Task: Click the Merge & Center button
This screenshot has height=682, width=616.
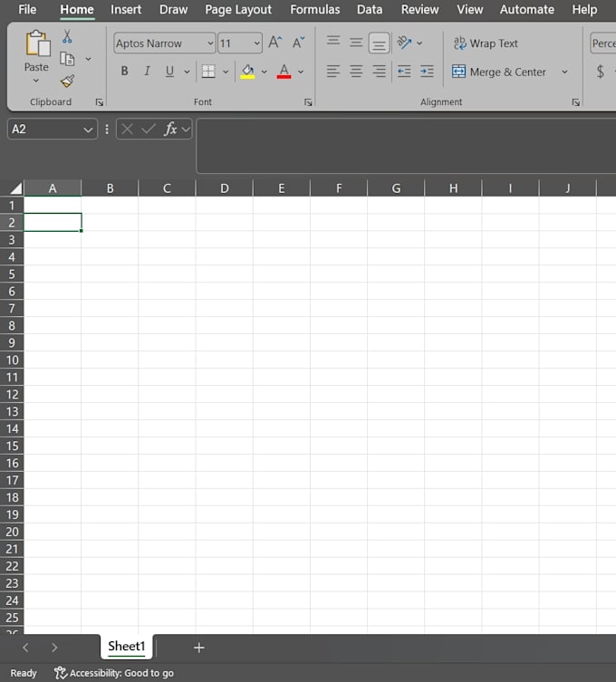Action: point(499,72)
